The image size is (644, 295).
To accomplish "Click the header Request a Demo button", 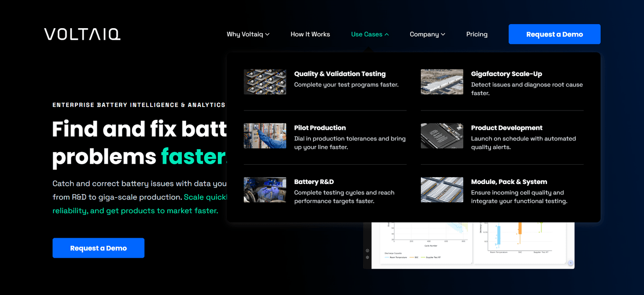I will (x=555, y=34).
